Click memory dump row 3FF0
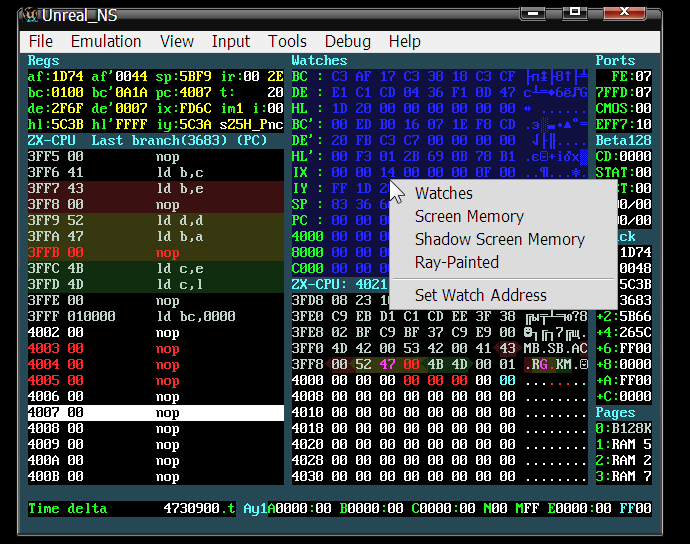The height and width of the screenshot is (544, 690). (440, 349)
